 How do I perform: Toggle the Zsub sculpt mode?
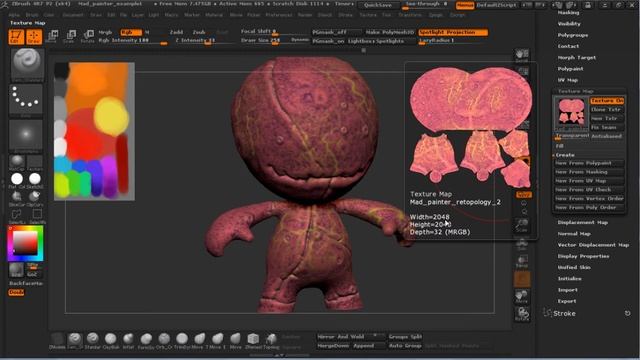point(199,32)
